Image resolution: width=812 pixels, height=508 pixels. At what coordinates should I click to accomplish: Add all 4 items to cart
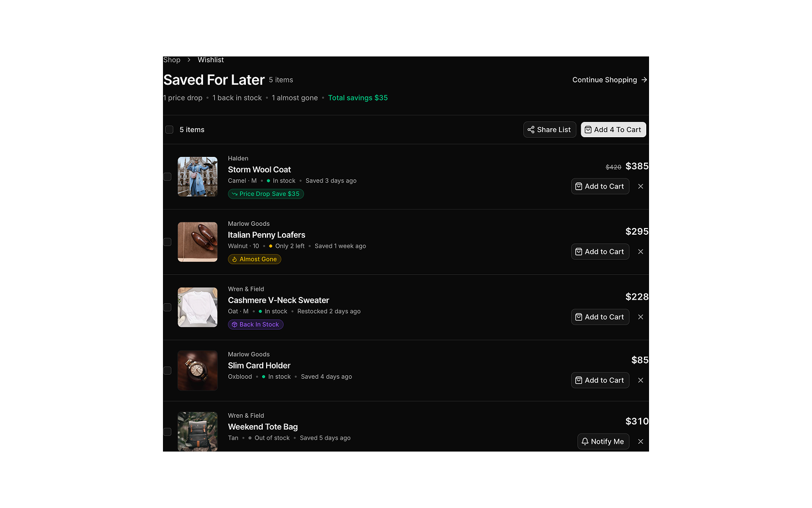[614, 130]
